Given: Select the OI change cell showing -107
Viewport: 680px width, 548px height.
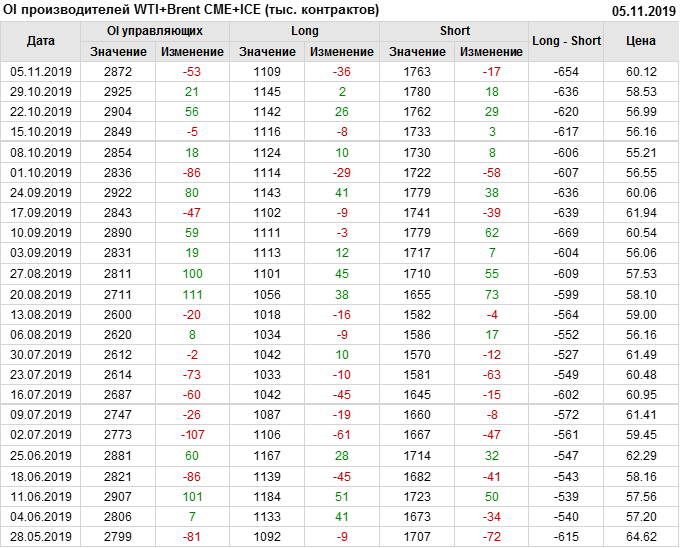Looking at the screenshot, I should pyautogui.click(x=192, y=435).
